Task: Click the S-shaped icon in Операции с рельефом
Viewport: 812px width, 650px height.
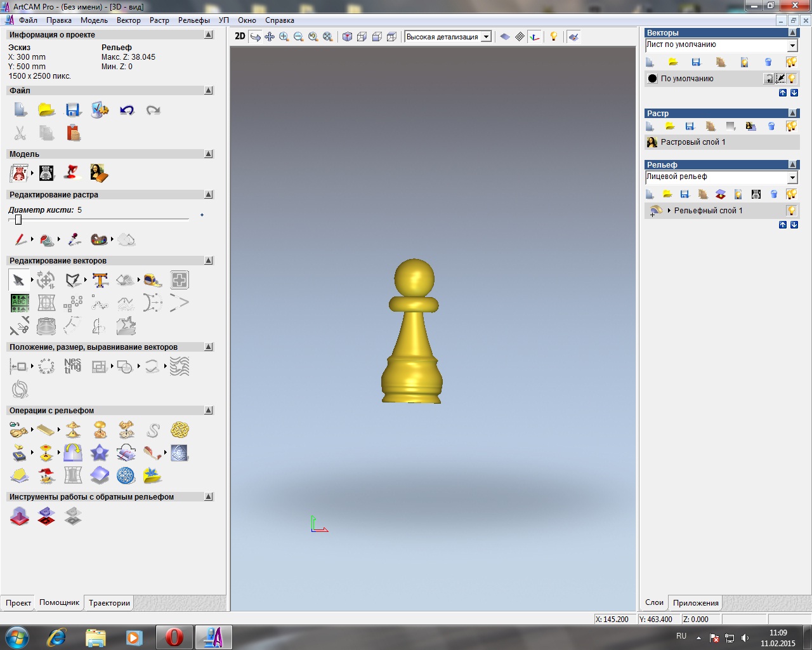Action: [x=153, y=431]
